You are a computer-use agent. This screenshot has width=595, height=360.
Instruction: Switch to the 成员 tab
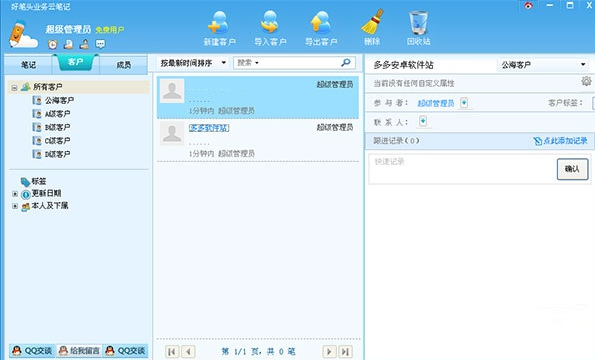[123, 65]
